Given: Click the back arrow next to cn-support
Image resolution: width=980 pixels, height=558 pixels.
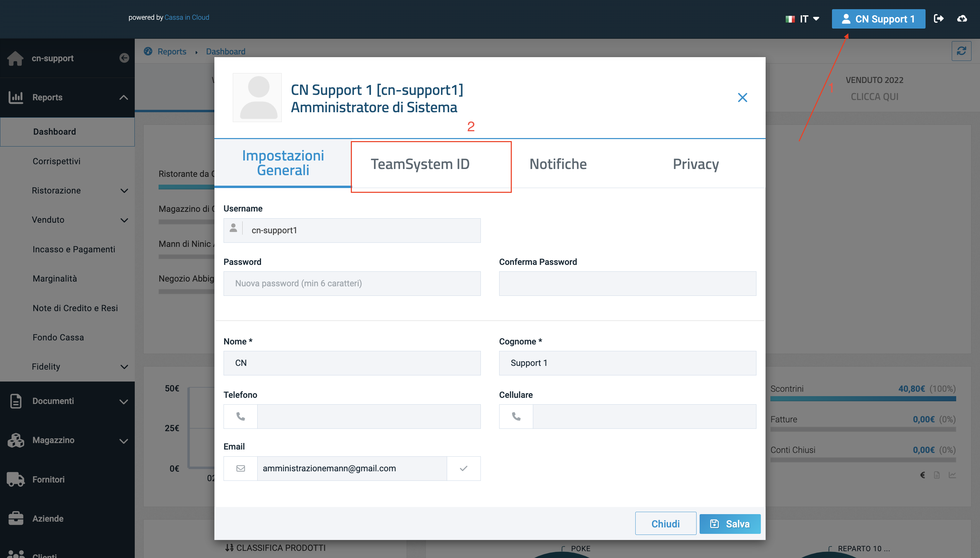Looking at the screenshot, I should click(124, 58).
